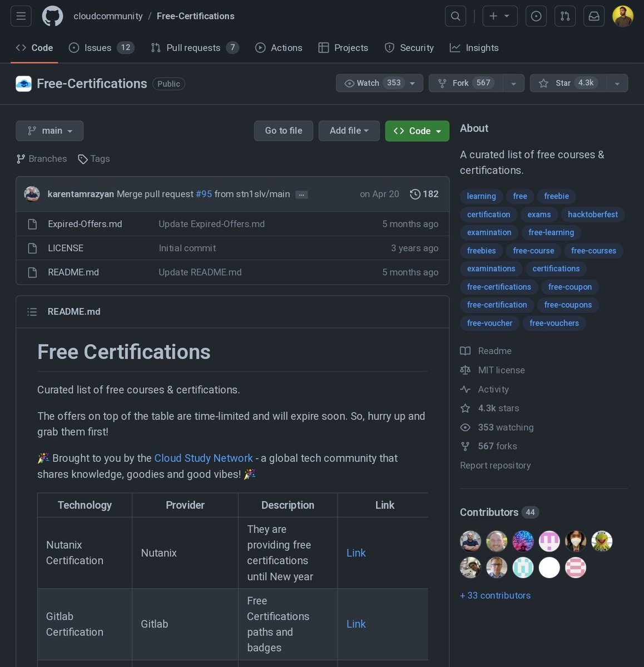Viewport: 644px width, 667px height.
Task: Open the main branch selector
Action: coord(49,131)
